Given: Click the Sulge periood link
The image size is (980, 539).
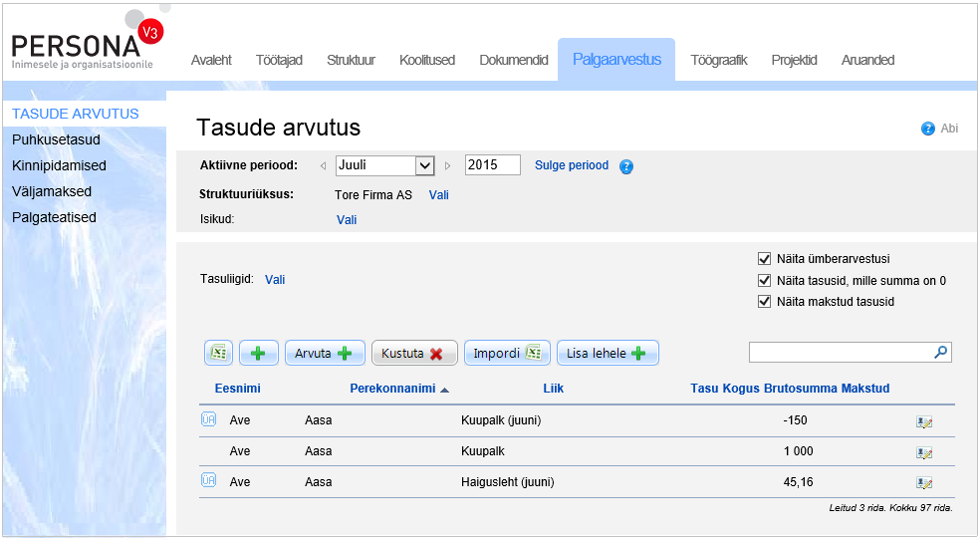Looking at the screenshot, I should coord(572,165).
